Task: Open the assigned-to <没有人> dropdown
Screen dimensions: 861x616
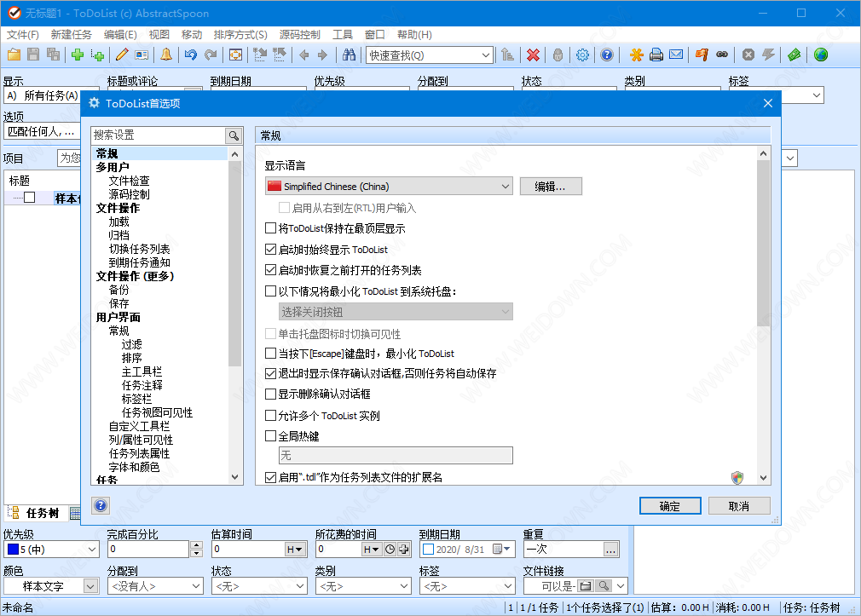Action: (155, 586)
